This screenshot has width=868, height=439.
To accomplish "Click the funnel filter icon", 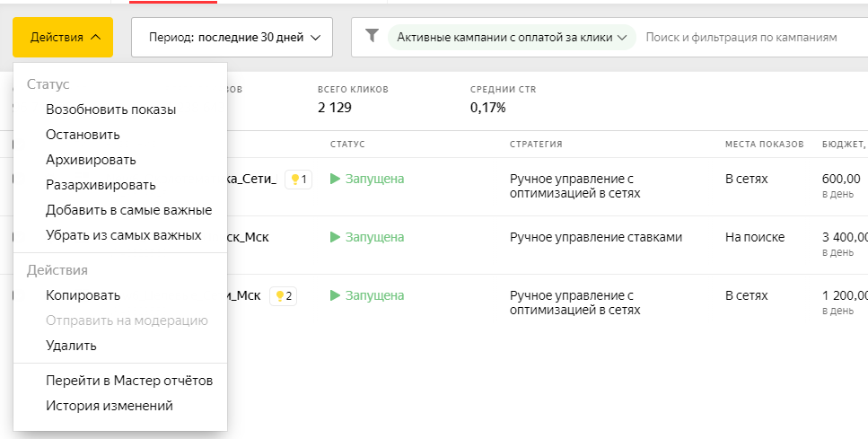I will 372,37.
